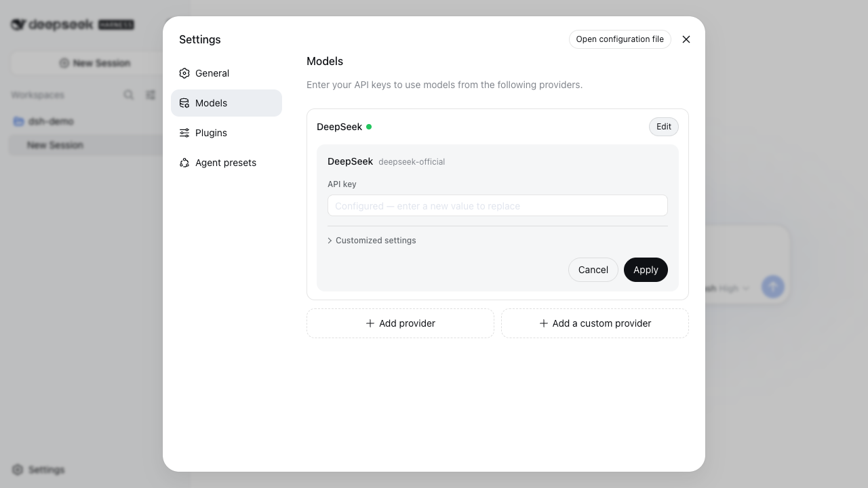The height and width of the screenshot is (488, 868).
Task: Click the plus icon in Add a custom provider
Action: pyautogui.click(x=544, y=323)
